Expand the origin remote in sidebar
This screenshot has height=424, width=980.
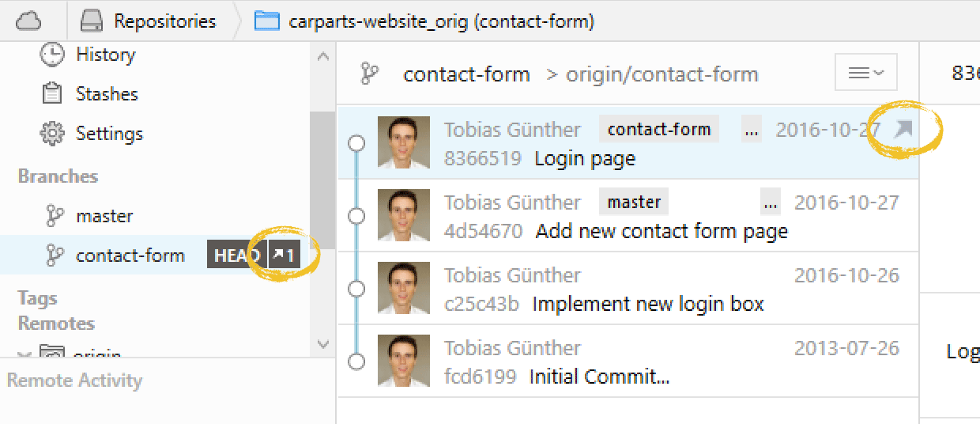pos(24,354)
